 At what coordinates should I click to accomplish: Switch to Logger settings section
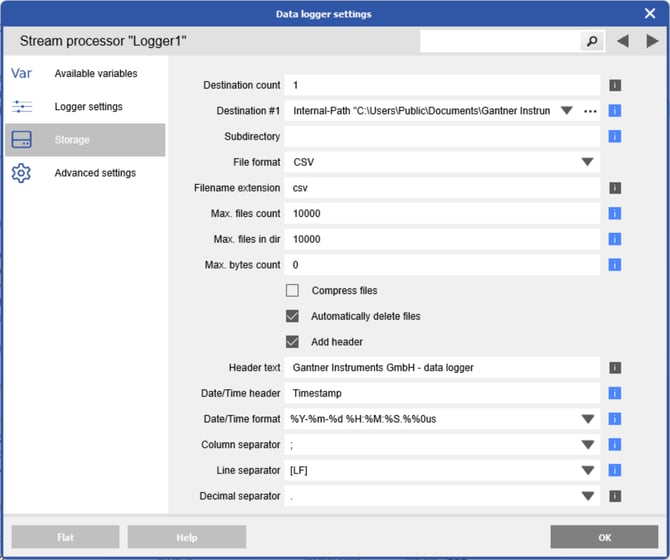point(85,106)
